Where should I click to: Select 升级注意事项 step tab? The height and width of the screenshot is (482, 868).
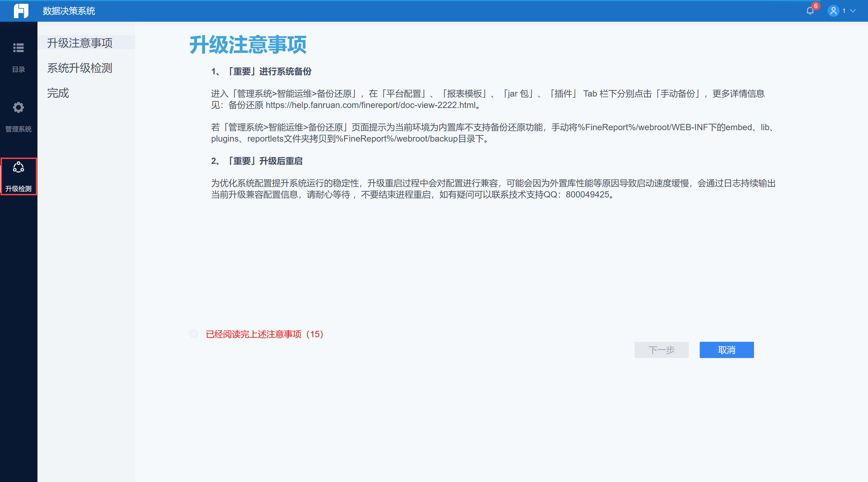(x=80, y=43)
